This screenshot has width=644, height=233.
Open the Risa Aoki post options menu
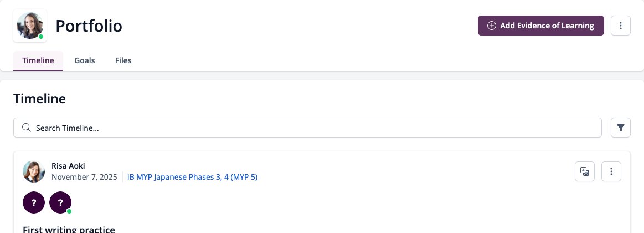(611, 171)
